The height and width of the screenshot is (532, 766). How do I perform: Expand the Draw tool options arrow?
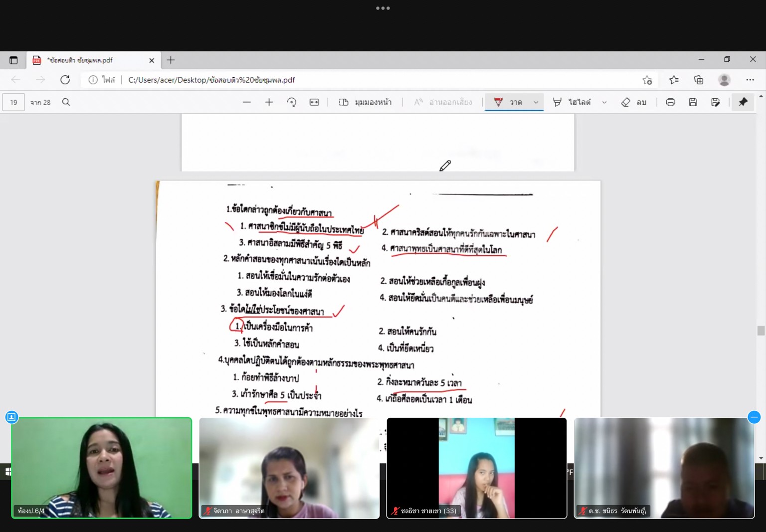536,102
